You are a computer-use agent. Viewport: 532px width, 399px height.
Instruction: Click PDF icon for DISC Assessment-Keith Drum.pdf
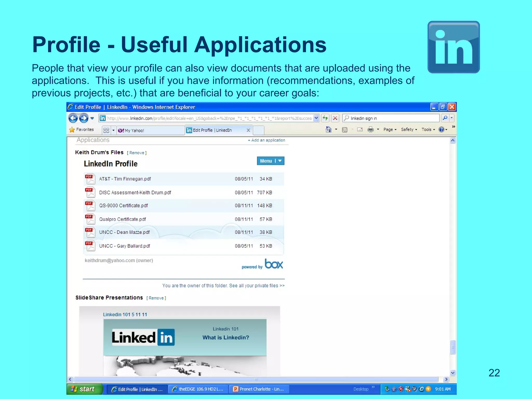[x=90, y=192]
